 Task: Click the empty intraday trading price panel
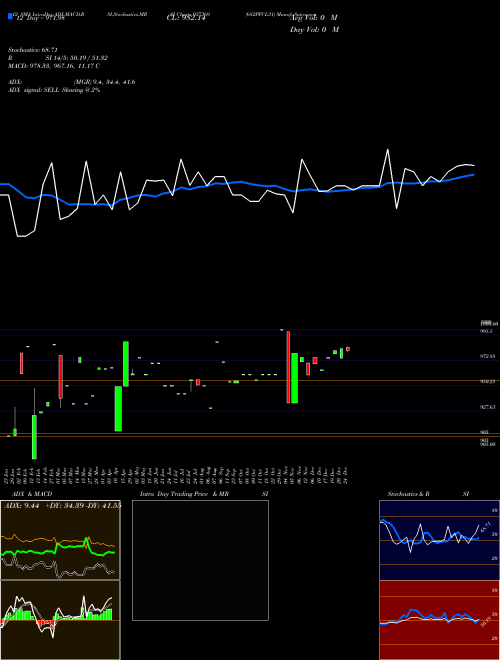(200, 560)
